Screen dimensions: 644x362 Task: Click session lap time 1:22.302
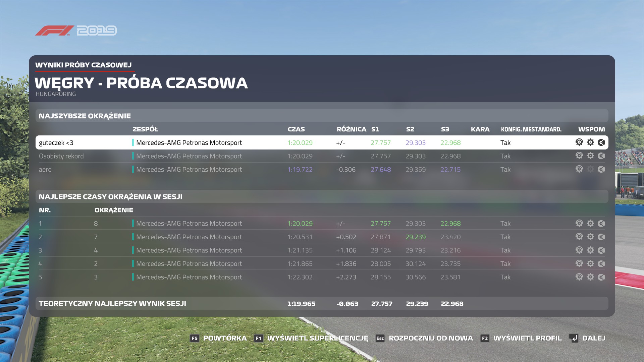pyautogui.click(x=300, y=277)
